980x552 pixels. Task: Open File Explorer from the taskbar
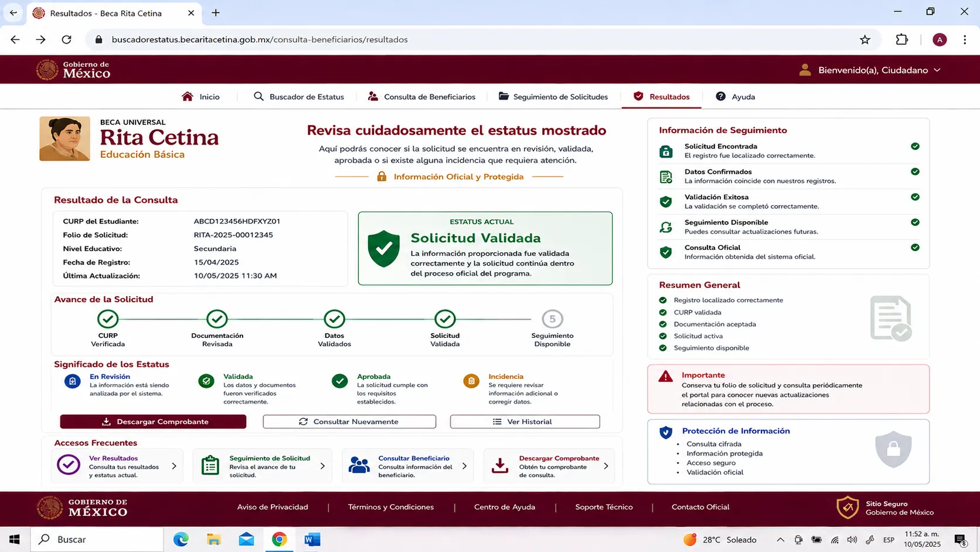[x=214, y=539]
